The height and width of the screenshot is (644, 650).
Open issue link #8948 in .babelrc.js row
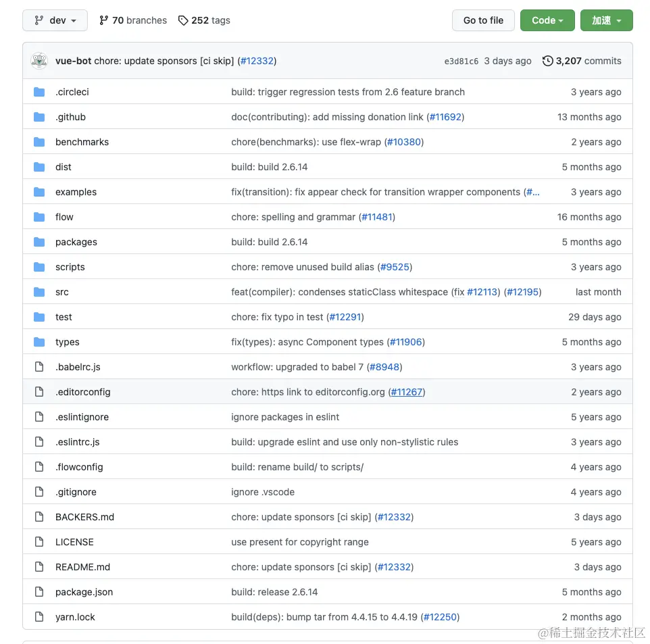pos(384,367)
